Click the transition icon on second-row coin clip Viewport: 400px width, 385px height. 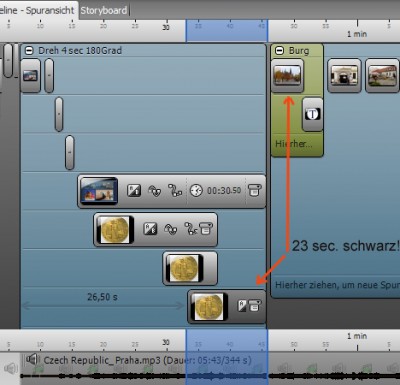coord(150,229)
